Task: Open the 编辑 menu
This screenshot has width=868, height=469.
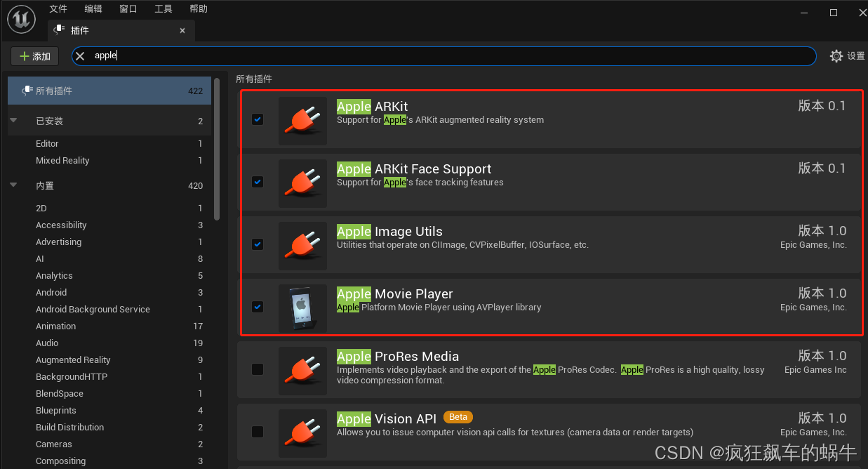Action: tap(93, 9)
